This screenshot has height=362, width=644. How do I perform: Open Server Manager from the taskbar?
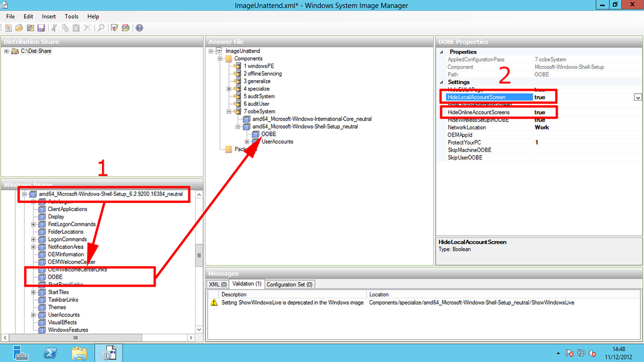[x=20, y=353]
